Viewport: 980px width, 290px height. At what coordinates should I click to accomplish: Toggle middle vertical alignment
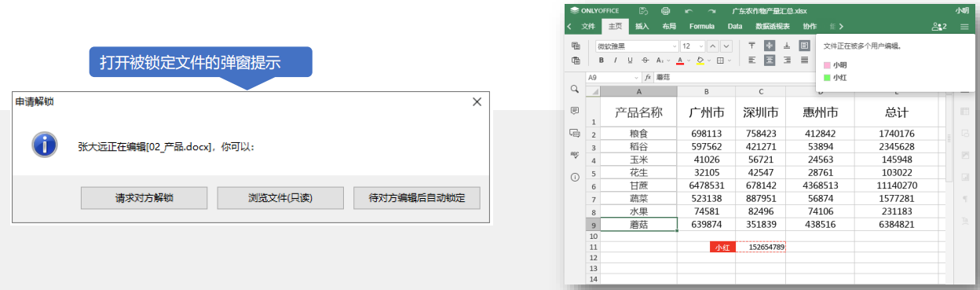(x=769, y=46)
